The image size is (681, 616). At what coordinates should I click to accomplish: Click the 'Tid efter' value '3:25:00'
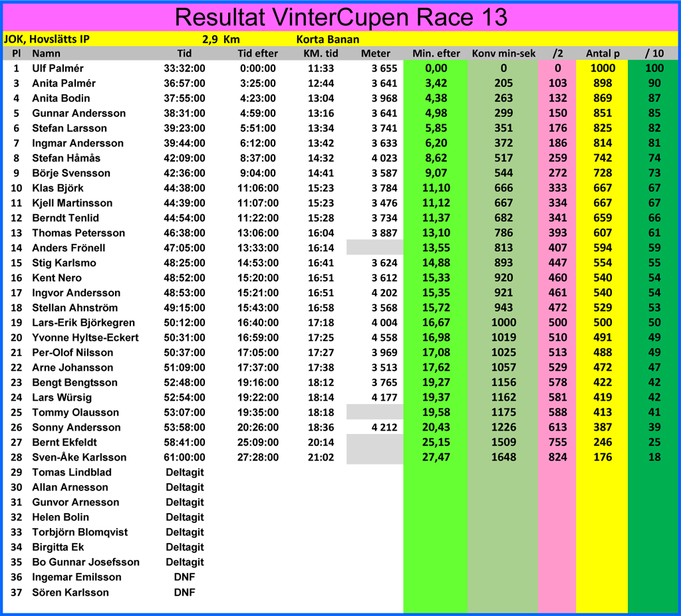(x=257, y=83)
